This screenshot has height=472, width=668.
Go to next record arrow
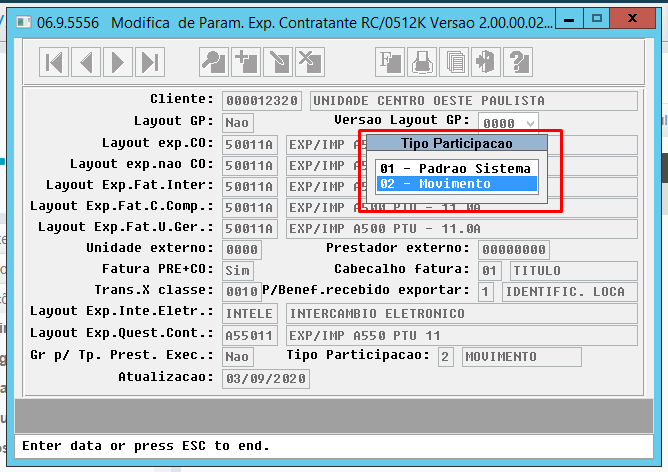[118, 62]
